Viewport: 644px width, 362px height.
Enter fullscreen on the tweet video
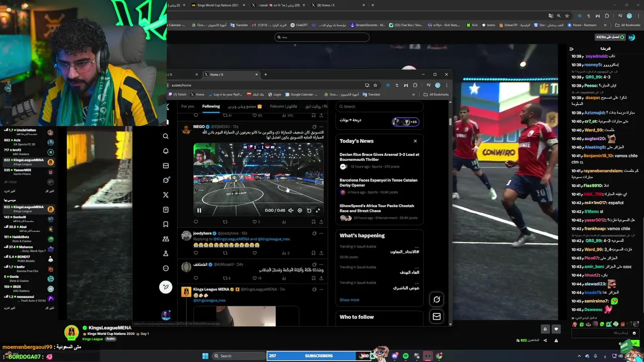[x=317, y=211]
